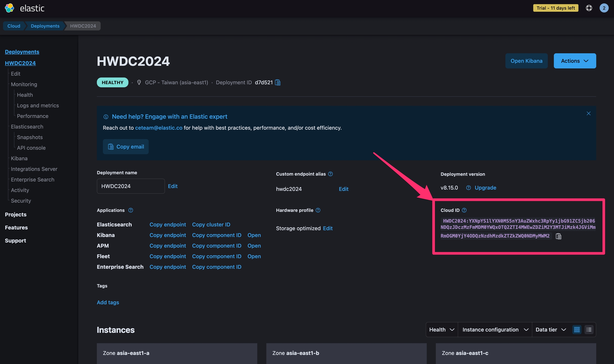Open Logs and metrics page

[x=38, y=105]
